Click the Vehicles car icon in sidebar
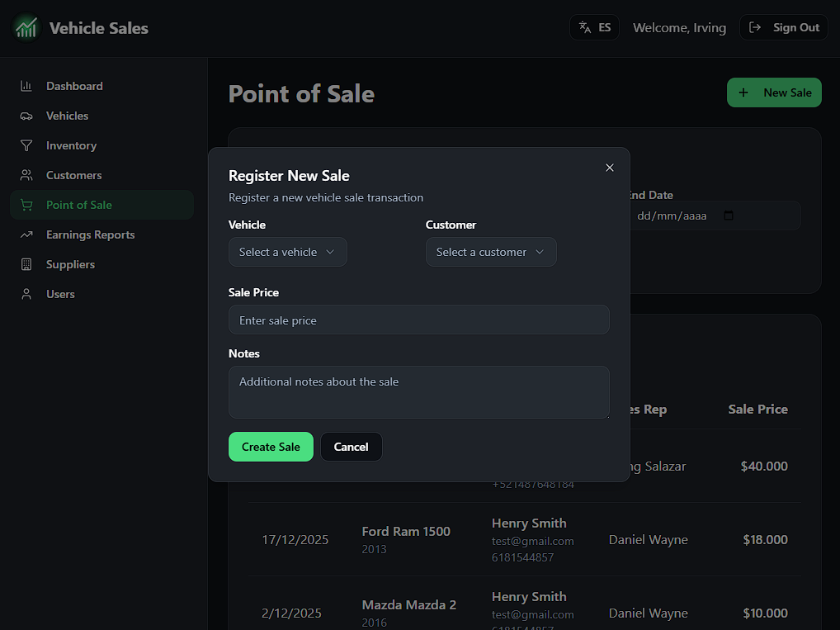This screenshot has width=840, height=630. 26,116
